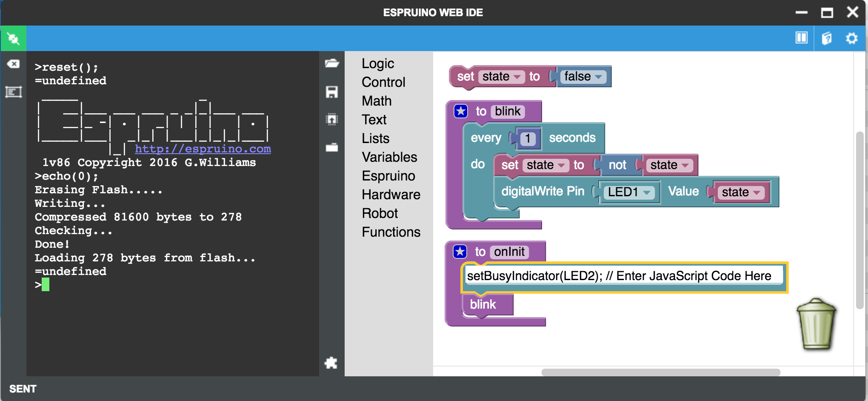Click the workspace vertical scrollbar
This screenshot has width=868, height=401.
click(859, 220)
